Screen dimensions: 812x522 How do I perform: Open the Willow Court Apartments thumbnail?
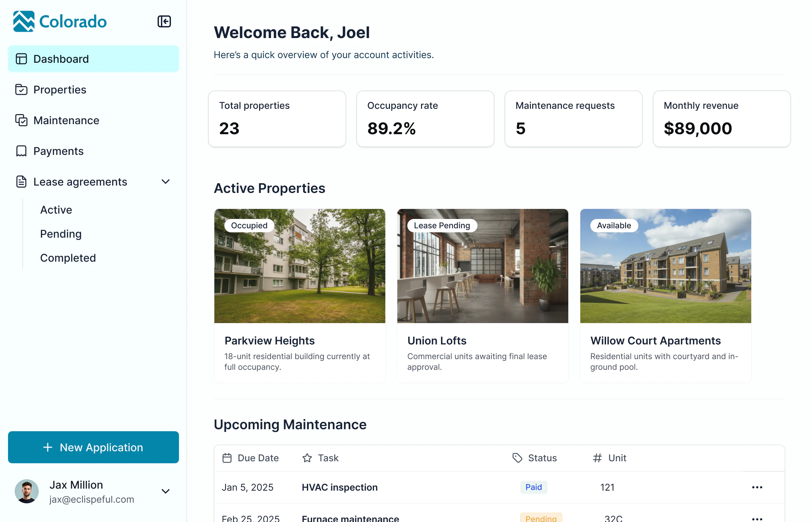[665, 266]
